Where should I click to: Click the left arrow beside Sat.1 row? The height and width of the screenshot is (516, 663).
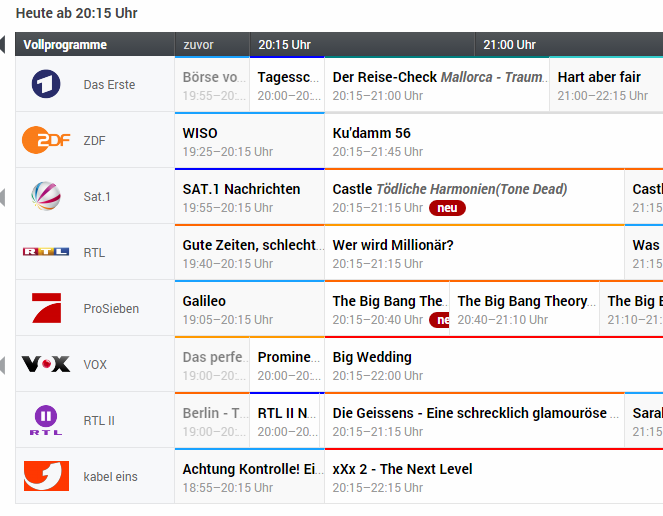coord(3,197)
